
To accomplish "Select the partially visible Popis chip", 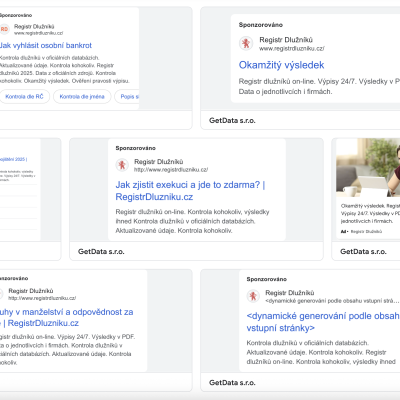I will point(127,97).
